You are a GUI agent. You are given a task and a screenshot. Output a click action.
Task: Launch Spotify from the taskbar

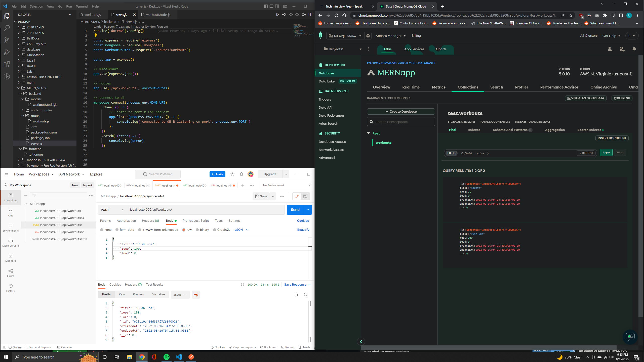[x=167, y=357]
